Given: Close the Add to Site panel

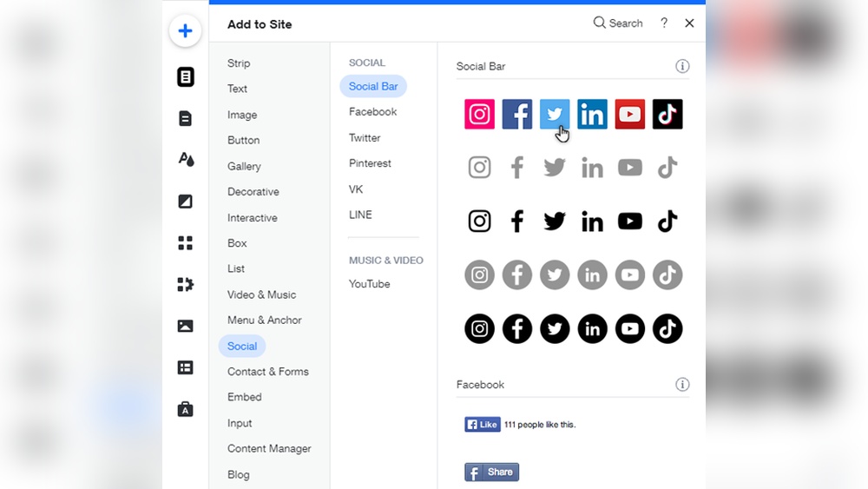Looking at the screenshot, I should click(x=689, y=23).
